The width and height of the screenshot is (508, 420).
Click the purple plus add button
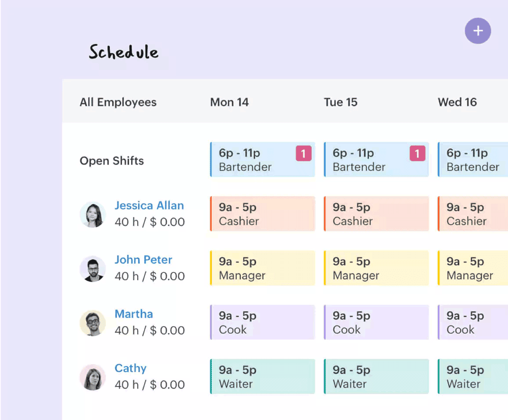click(x=478, y=31)
